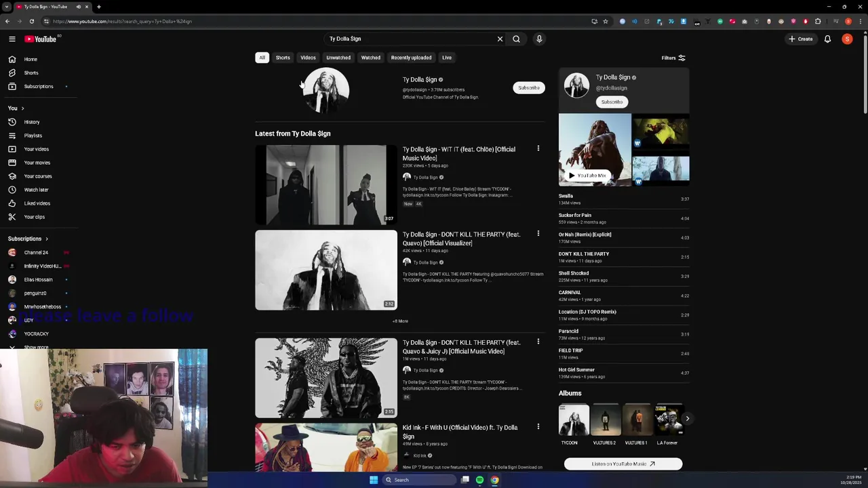Select the All filter chip
This screenshot has height=488, width=868.
point(262,58)
